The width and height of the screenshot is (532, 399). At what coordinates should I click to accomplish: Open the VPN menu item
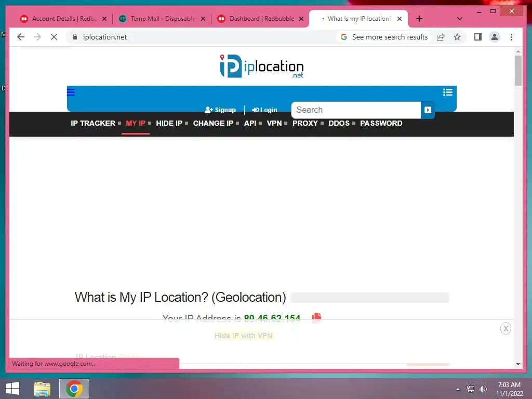(x=274, y=123)
